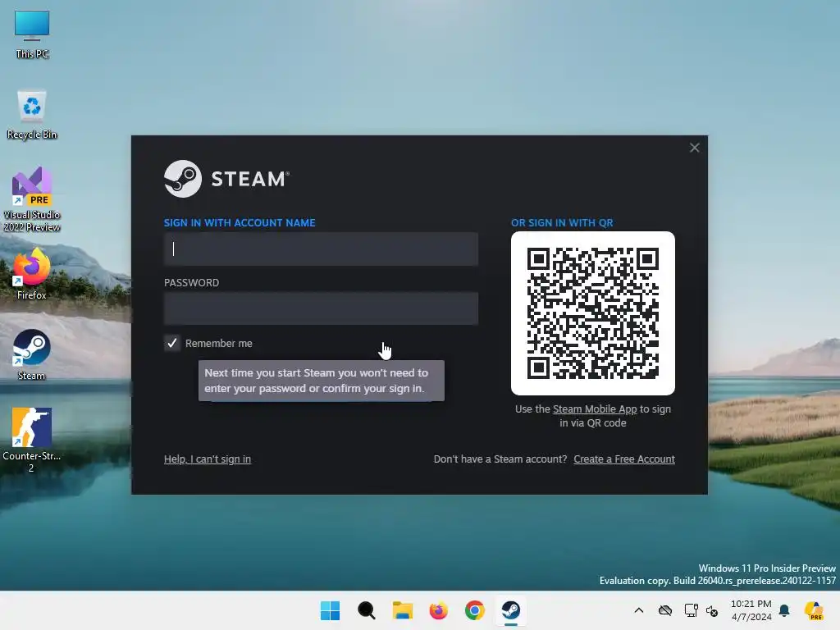Viewport: 840px width, 630px height.
Task: Launch Firefox from the taskbar
Action: [x=438, y=610]
